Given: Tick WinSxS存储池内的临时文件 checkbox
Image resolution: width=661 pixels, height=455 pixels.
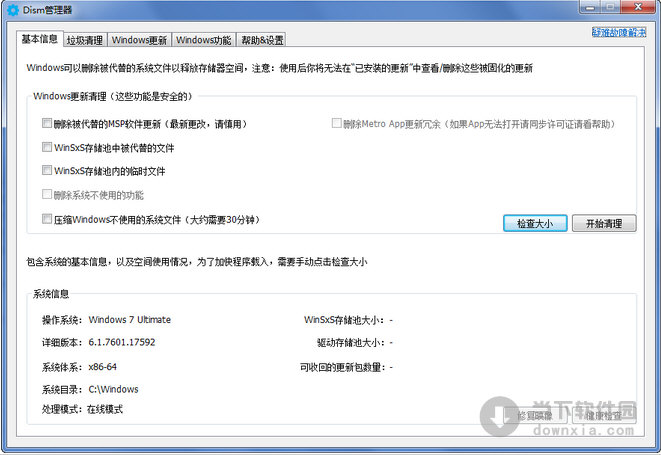Looking at the screenshot, I should coord(47,171).
